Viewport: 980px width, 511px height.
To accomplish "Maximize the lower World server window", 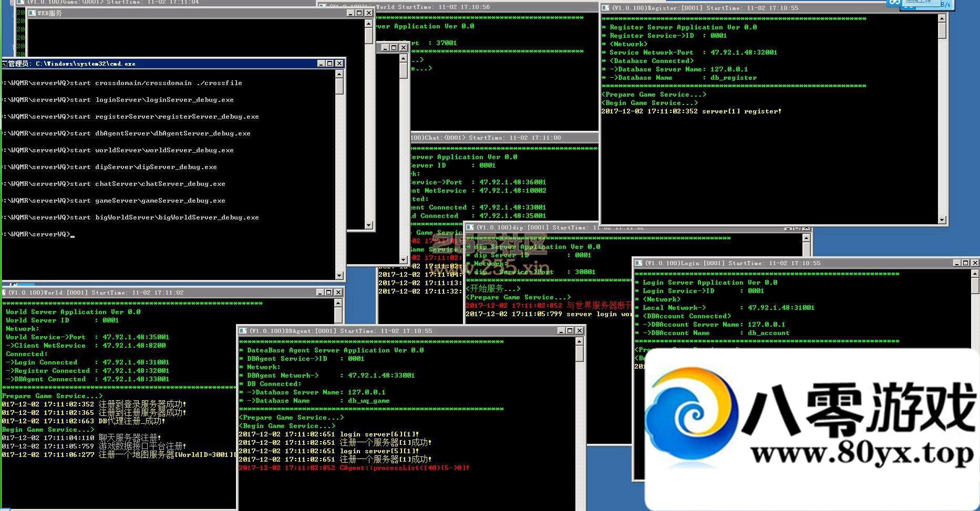I will point(328,293).
